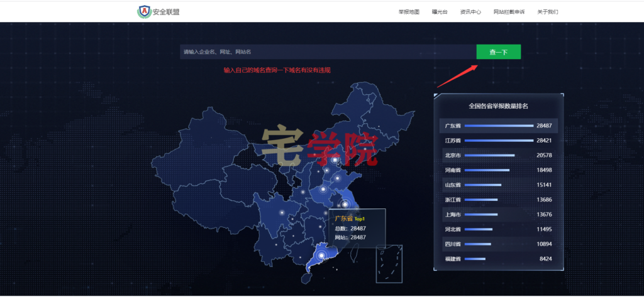The image size is (644, 297).
Task: Click the 18498 value for 河南省
Action: pyautogui.click(x=544, y=170)
